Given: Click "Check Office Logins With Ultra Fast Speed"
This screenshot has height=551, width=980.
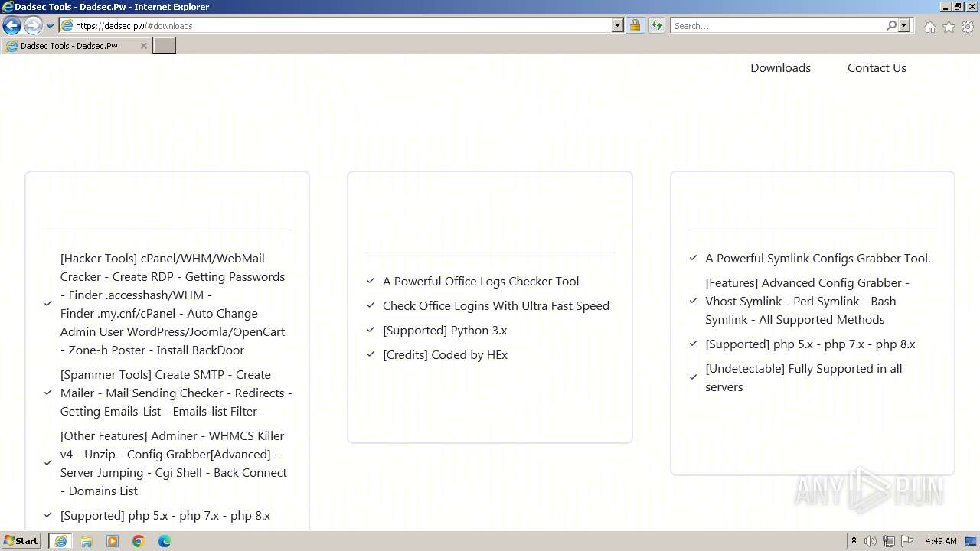Looking at the screenshot, I should 496,305.
